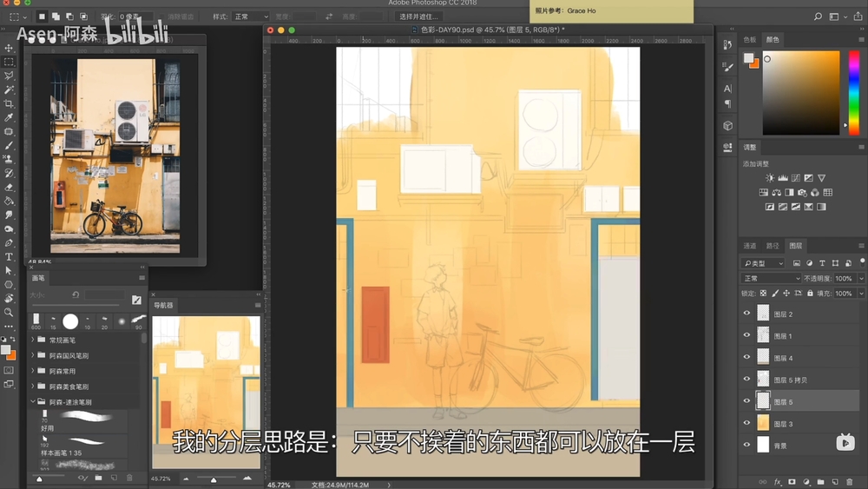This screenshot has width=868, height=489.
Task: Select the Crop tool
Action: [x=9, y=103]
